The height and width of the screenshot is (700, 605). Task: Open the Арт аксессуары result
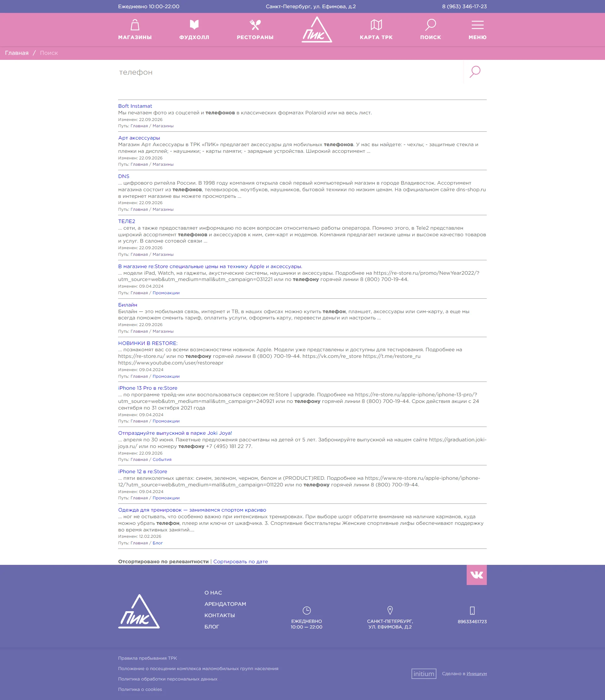pyautogui.click(x=139, y=138)
